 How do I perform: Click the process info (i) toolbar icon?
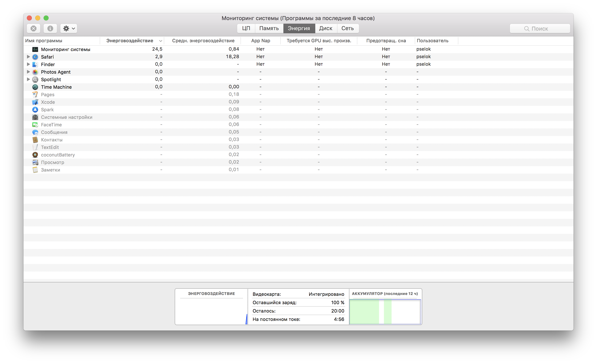click(50, 28)
